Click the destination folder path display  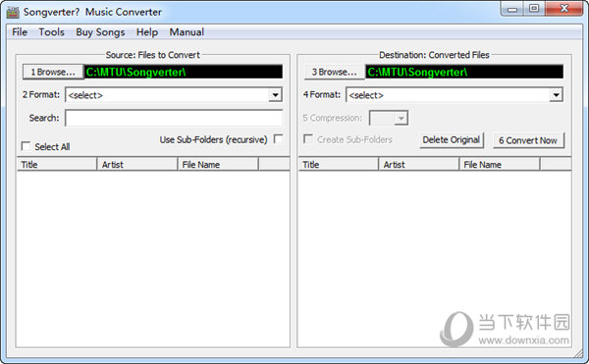(464, 72)
